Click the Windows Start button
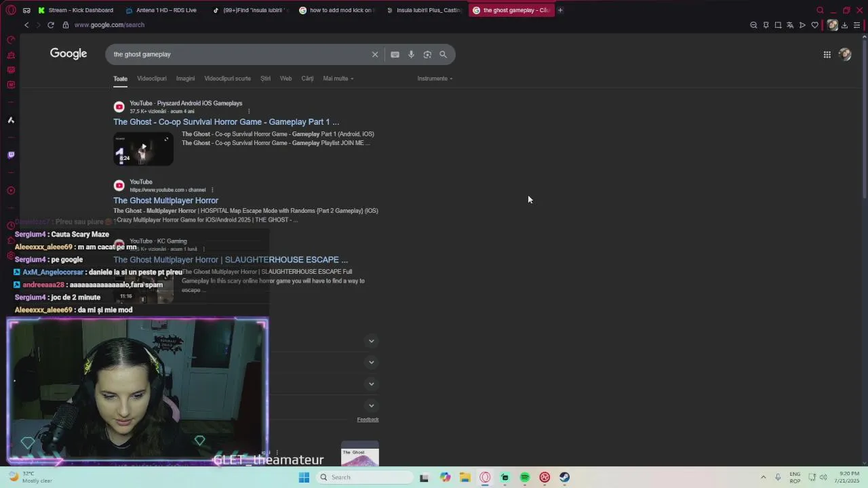Viewport: 868px width, 488px height. (x=304, y=477)
